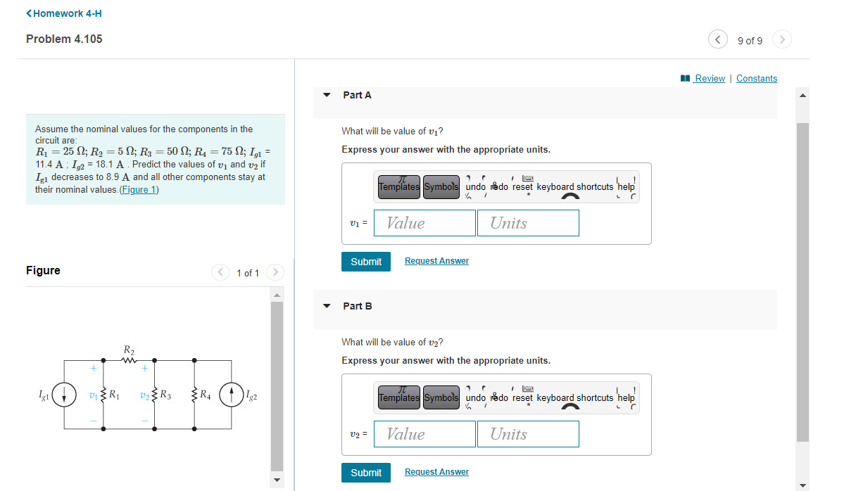The height and width of the screenshot is (491, 868).
Task: Collapse the Part A section
Action: (x=326, y=94)
